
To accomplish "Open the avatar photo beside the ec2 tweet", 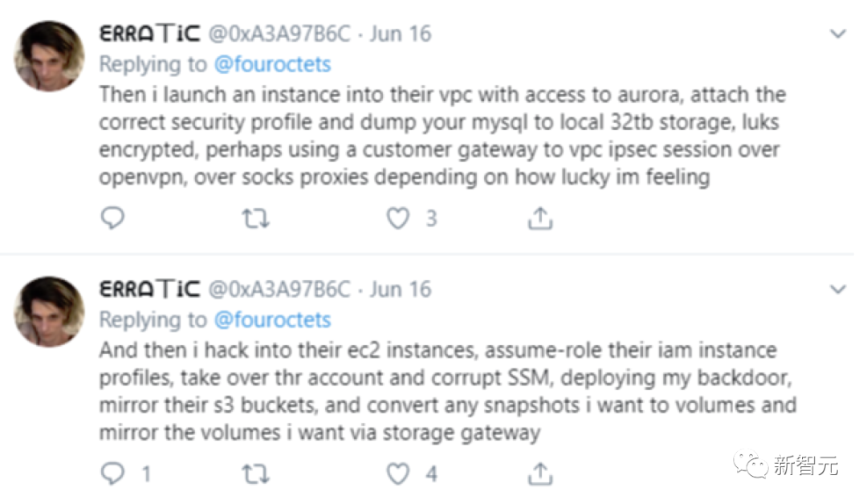I will pos(49,311).
